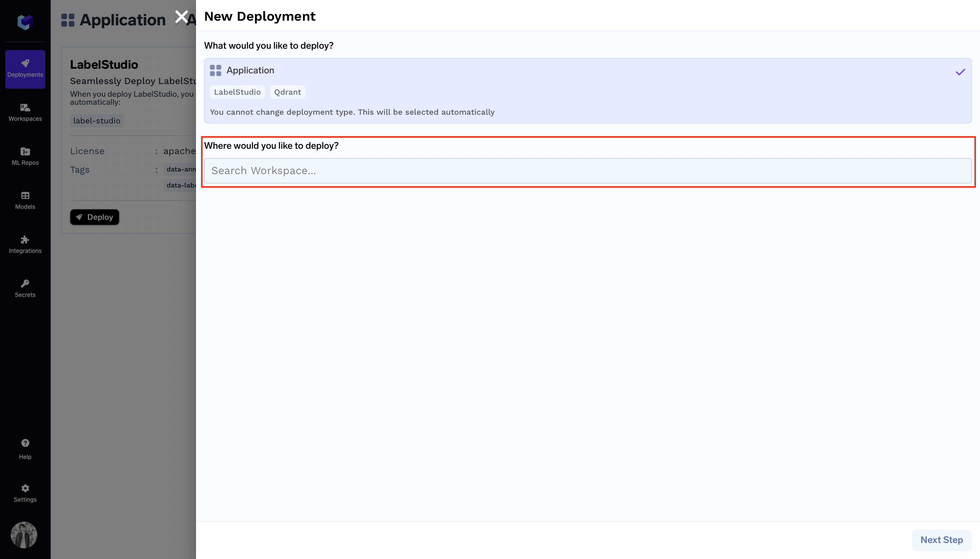Click Deploy button on LabelStudio card
Viewport: 980px width, 559px height.
94,217
